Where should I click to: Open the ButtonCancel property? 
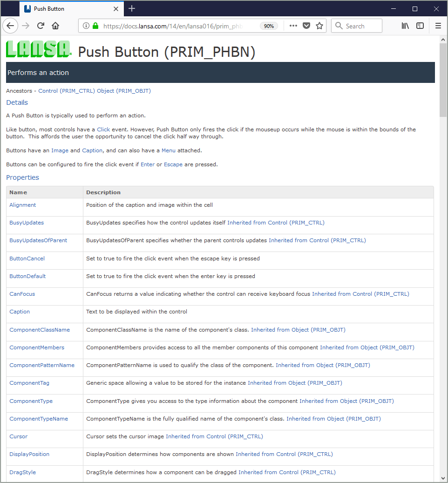pyautogui.click(x=27, y=259)
